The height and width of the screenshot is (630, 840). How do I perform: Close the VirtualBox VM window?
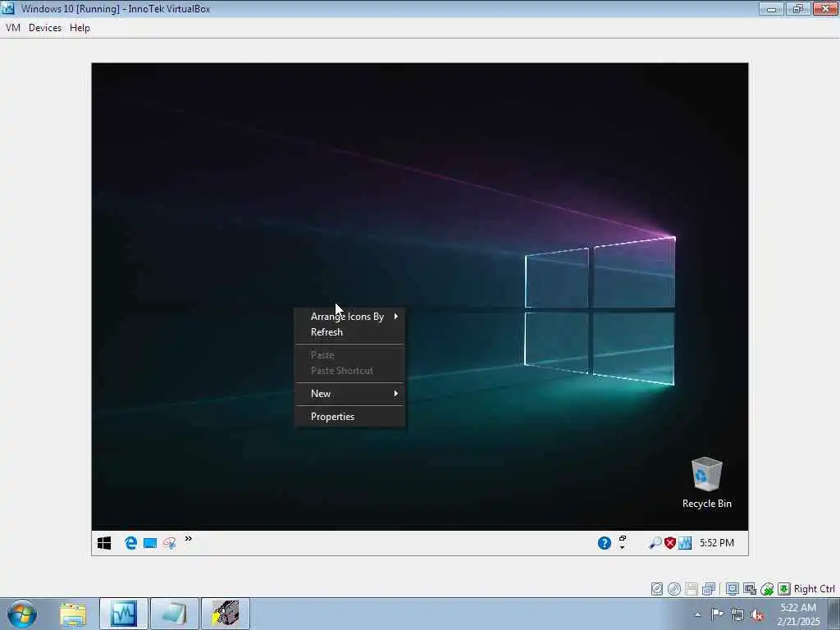click(x=825, y=8)
